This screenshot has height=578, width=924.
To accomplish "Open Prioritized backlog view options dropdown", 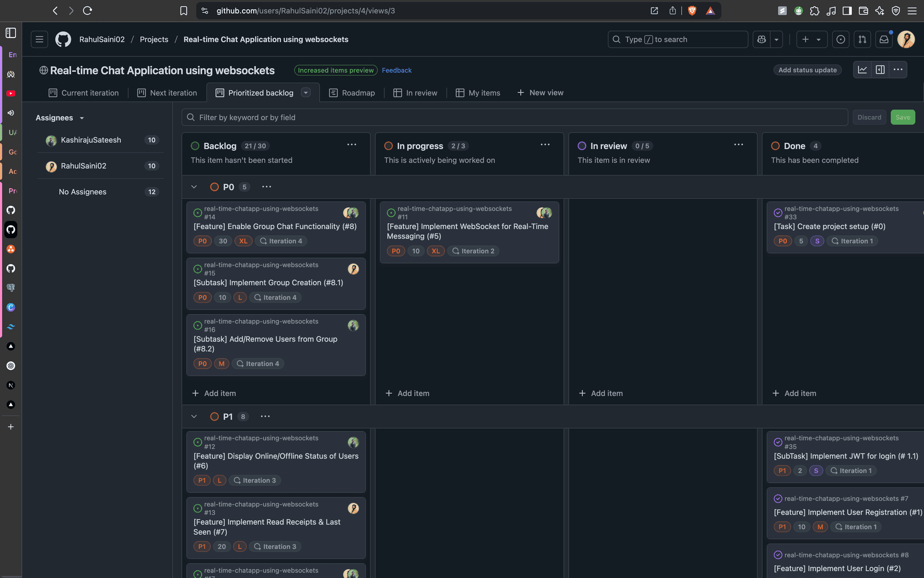I will tap(306, 92).
